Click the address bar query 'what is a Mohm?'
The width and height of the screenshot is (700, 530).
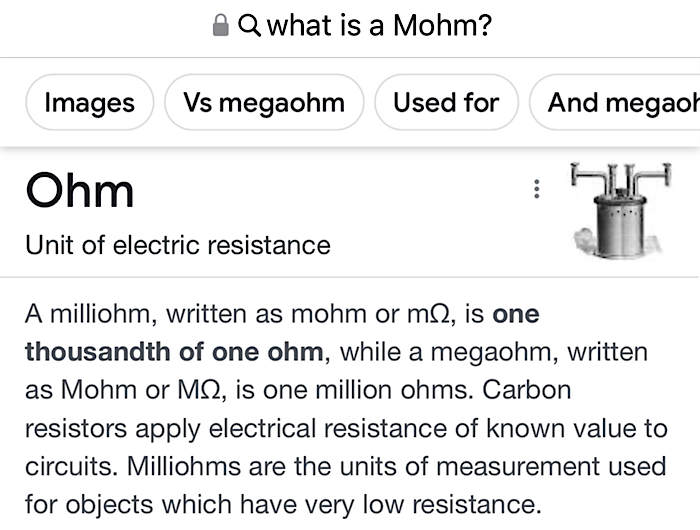[379, 25]
